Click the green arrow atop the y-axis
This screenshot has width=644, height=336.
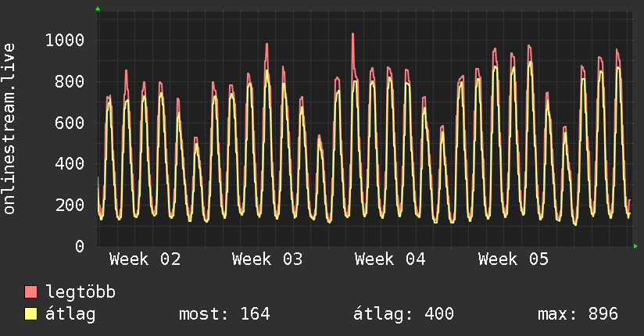(98, 9)
